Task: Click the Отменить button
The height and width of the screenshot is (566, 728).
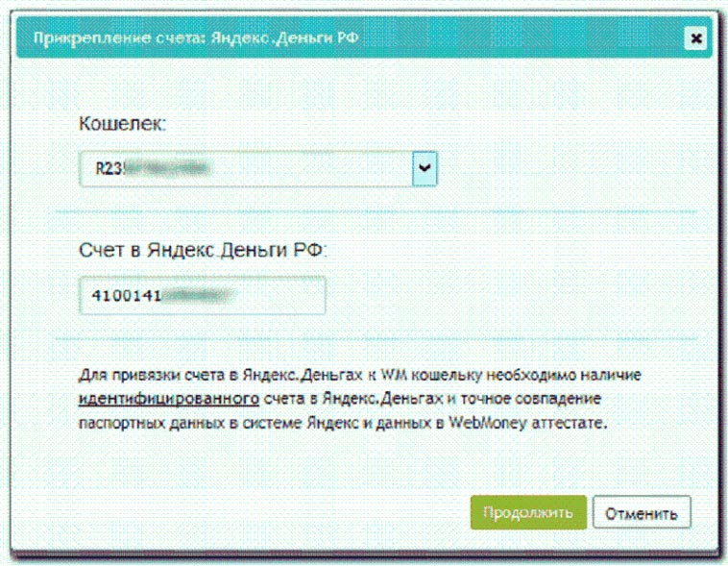Action: coord(642,512)
